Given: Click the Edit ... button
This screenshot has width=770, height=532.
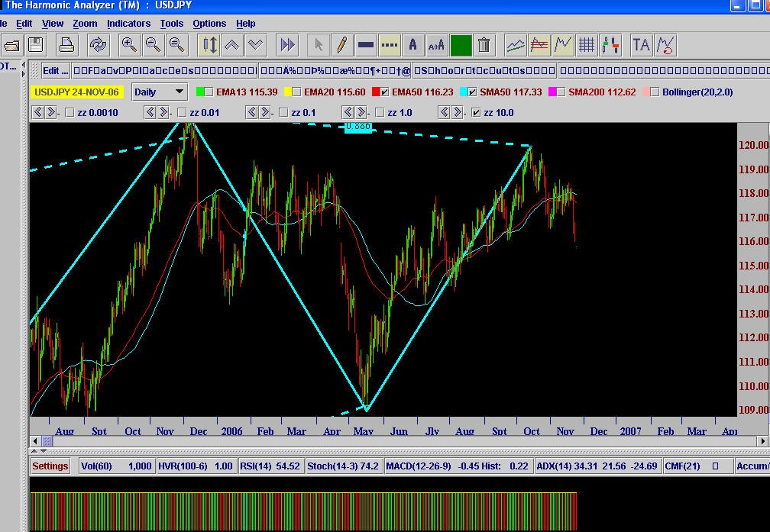Looking at the screenshot, I should point(56,71).
